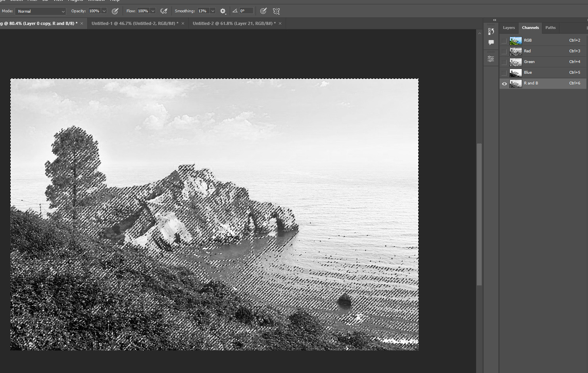588x373 pixels.
Task: Click the Smoothing 13% value field
Action: pyautogui.click(x=203, y=11)
